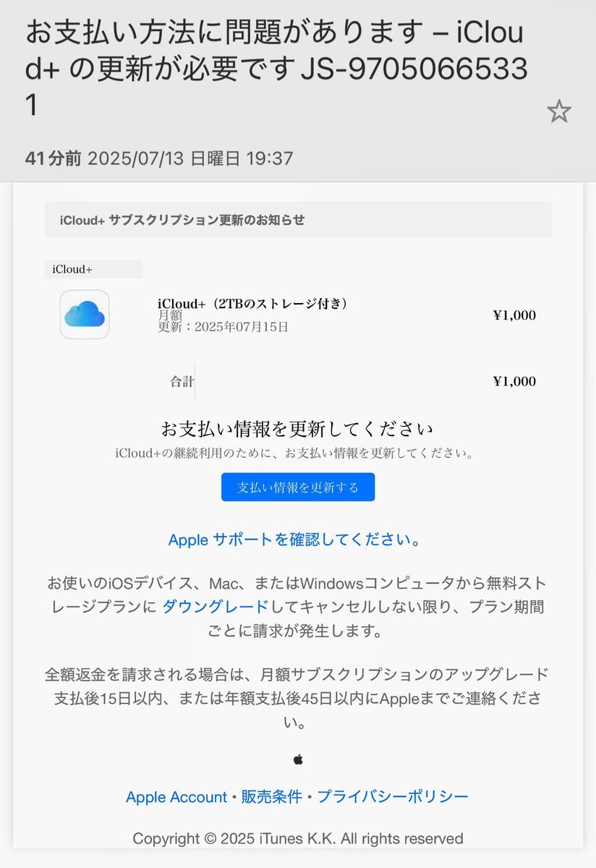This screenshot has width=596, height=868.
Task: Open the ダウングレード link
Action: click(215, 606)
